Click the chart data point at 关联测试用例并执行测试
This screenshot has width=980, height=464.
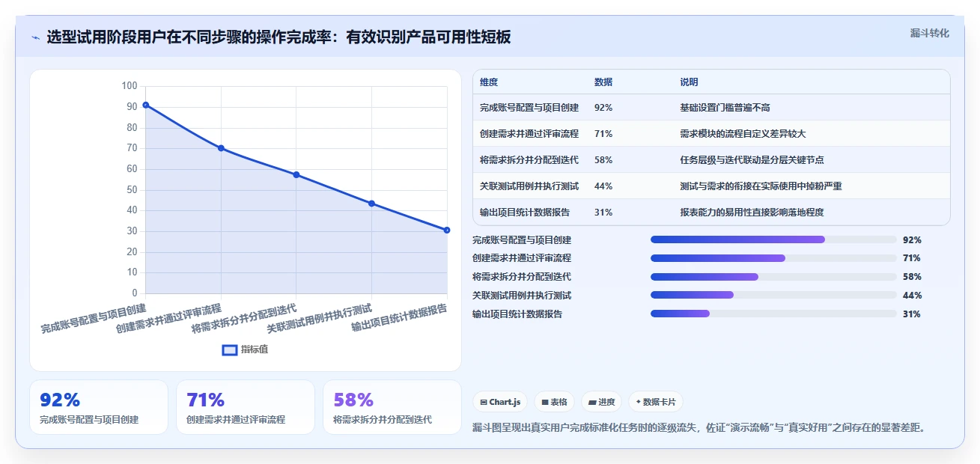coord(371,204)
